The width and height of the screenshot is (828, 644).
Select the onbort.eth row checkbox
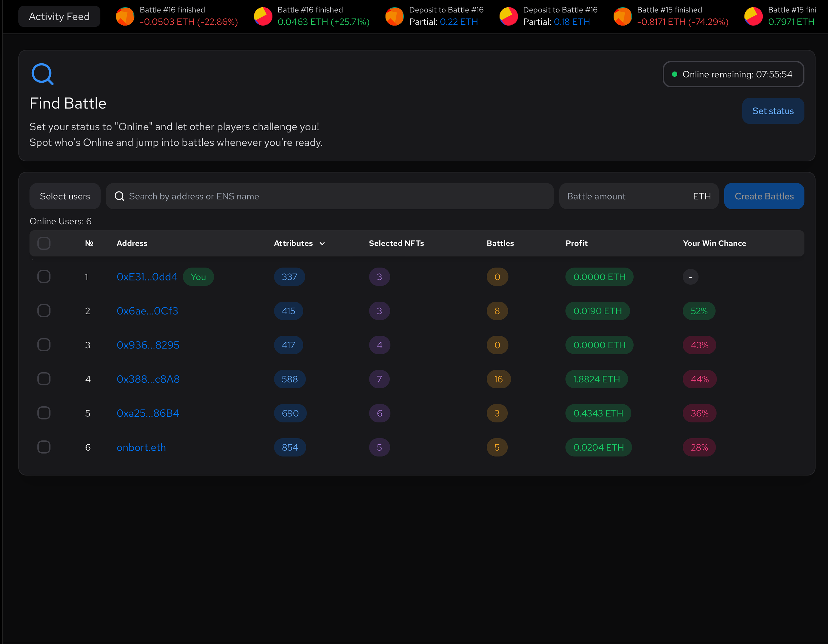[x=44, y=447]
